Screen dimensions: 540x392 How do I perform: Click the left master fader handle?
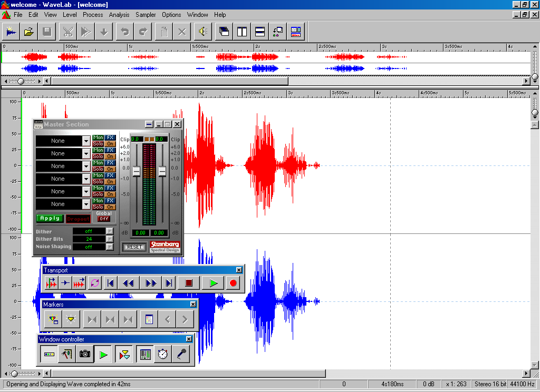pyautogui.click(x=136, y=171)
